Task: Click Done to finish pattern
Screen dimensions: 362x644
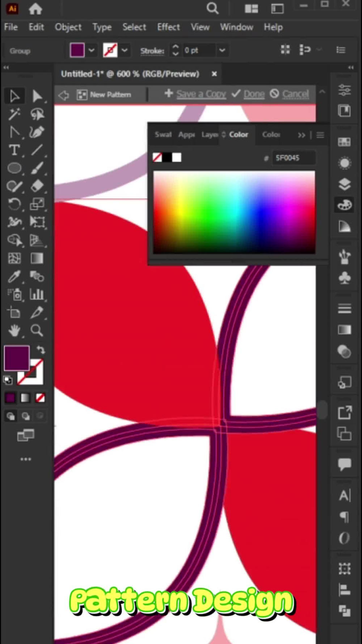Action: (254, 94)
